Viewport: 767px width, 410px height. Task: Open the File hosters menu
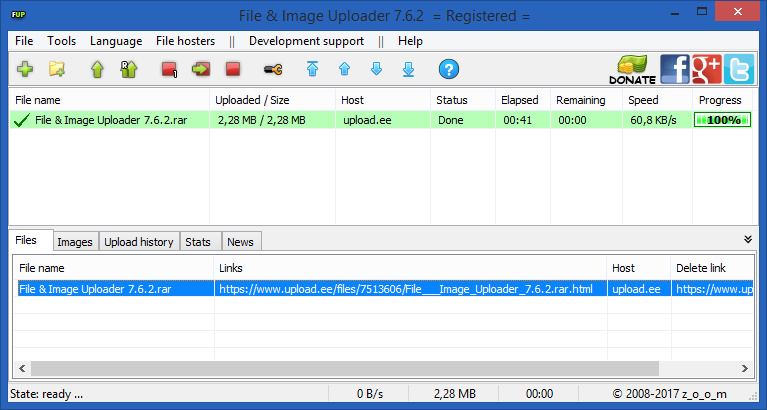pos(185,41)
